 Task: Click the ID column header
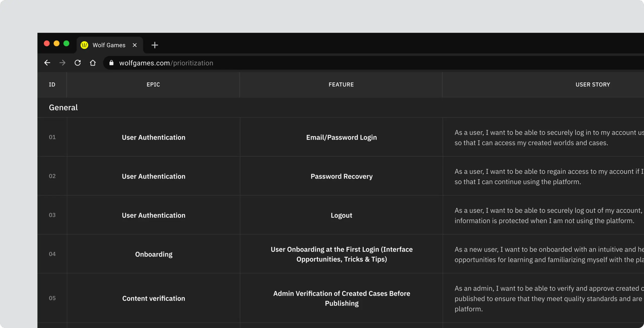click(x=52, y=85)
